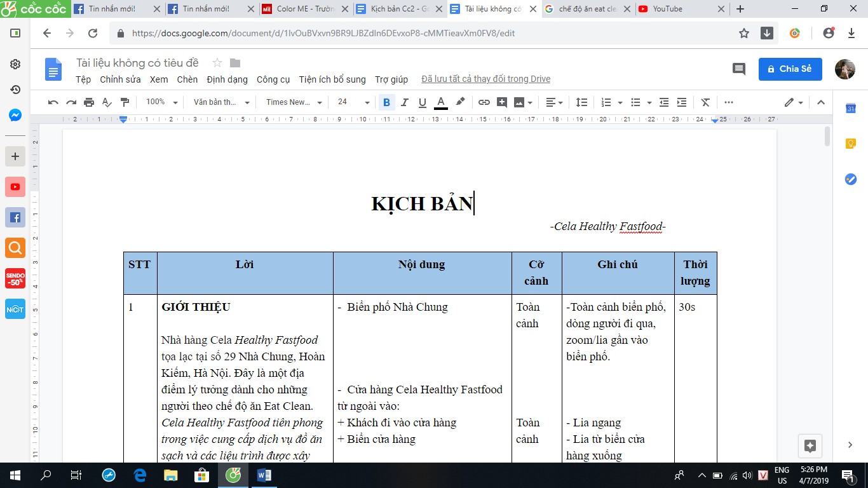Open comment history speech bubble icon
This screenshot has width=868, height=488.
point(739,69)
